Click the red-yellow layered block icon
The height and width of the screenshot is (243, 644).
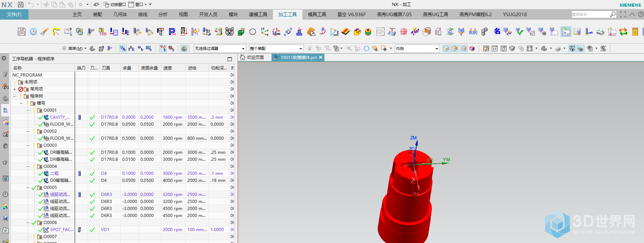click(x=346, y=32)
